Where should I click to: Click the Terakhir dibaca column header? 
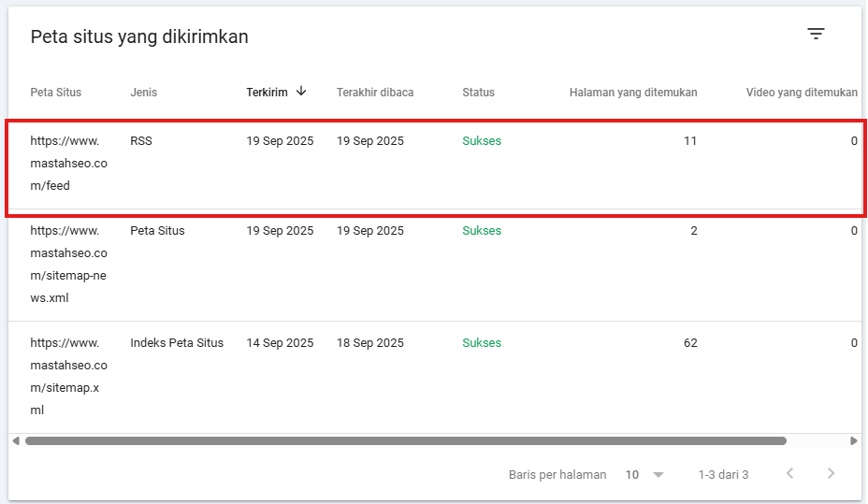(x=375, y=93)
